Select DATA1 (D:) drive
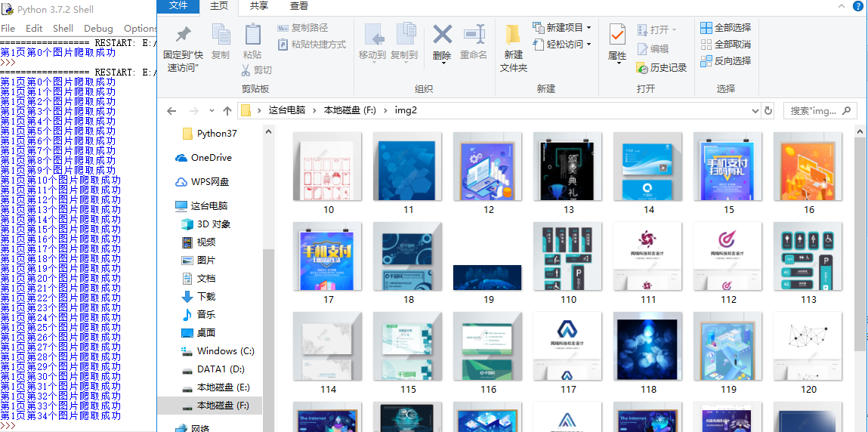 pos(214,369)
